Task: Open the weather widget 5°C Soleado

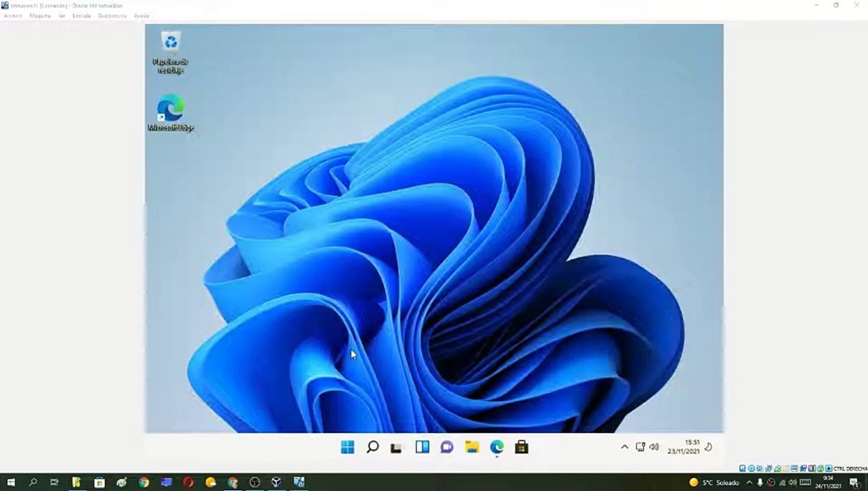Action: click(x=714, y=482)
